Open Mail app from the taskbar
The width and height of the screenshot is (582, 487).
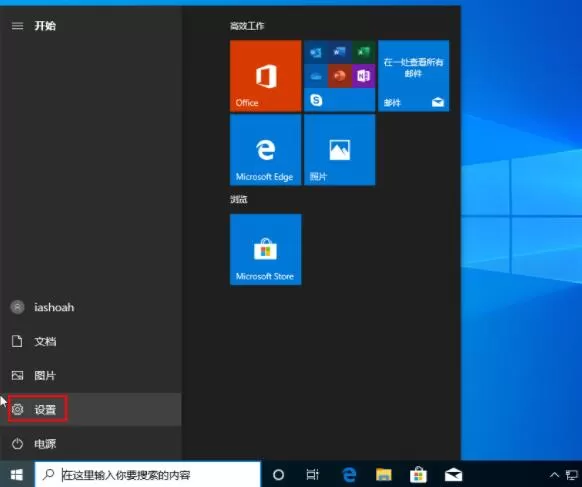tap(453, 474)
